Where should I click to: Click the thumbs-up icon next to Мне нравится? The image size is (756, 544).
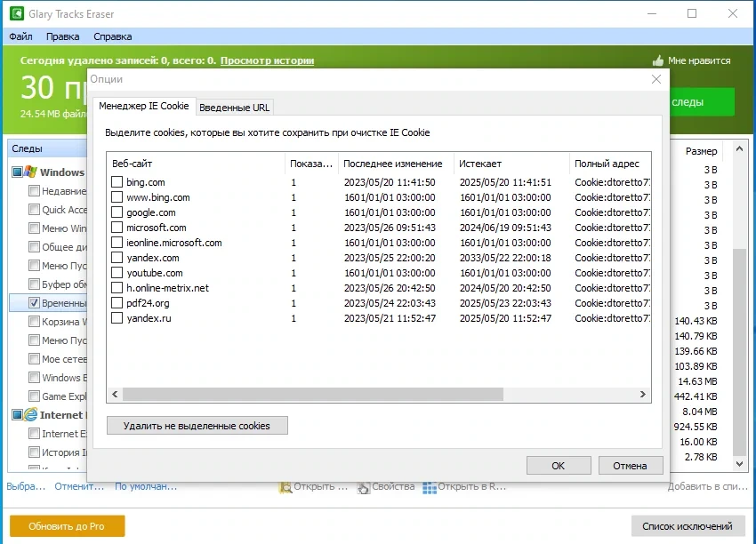point(658,60)
